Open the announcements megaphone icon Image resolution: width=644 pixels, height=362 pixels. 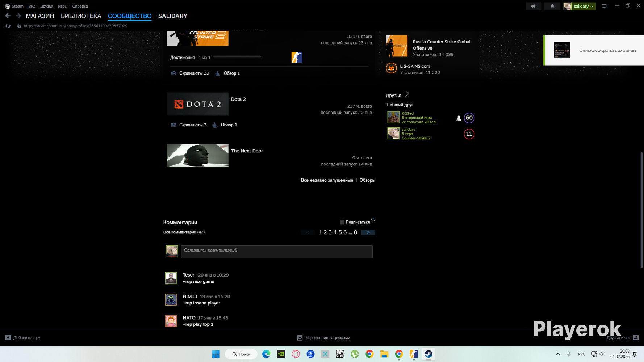coord(534,6)
